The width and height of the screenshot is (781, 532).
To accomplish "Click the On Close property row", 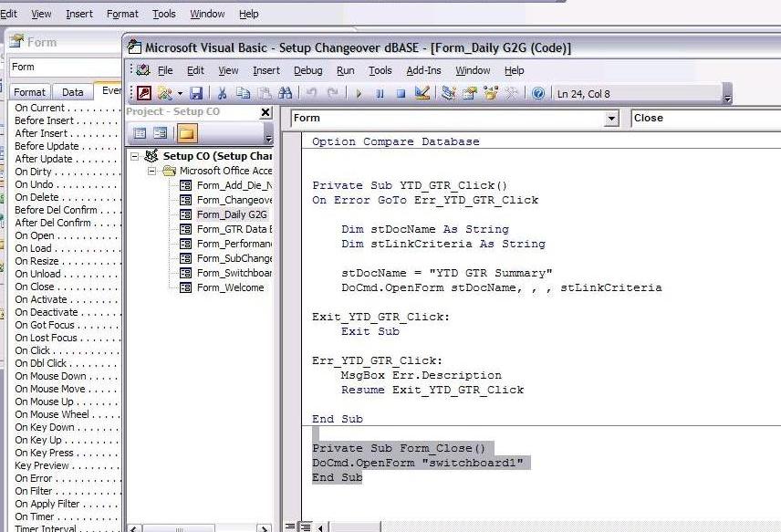I will [x=68, y=287].
